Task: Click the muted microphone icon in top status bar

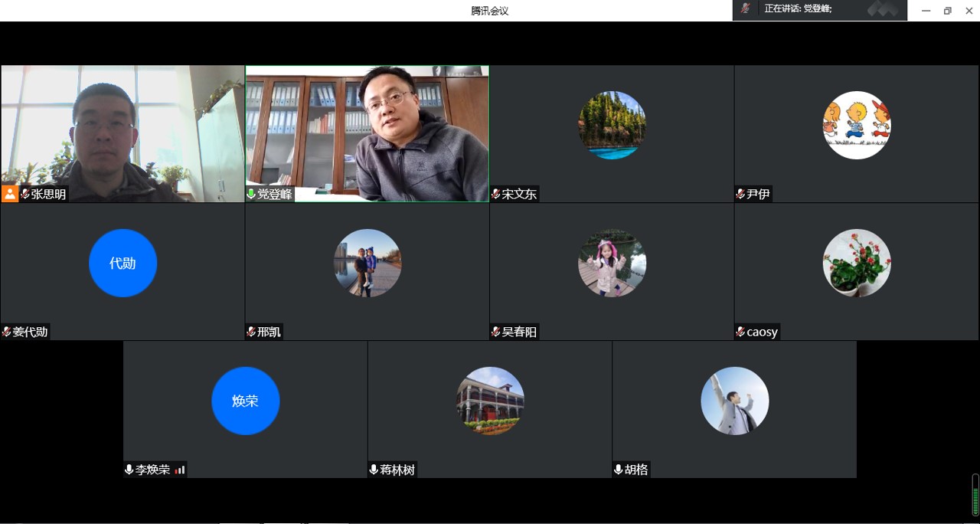Action: [x=745, y=9]
